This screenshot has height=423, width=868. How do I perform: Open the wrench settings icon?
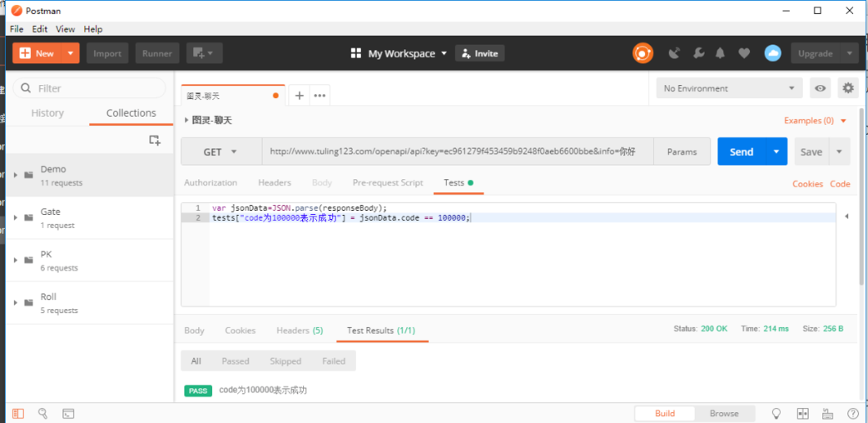tap(698, 53)
